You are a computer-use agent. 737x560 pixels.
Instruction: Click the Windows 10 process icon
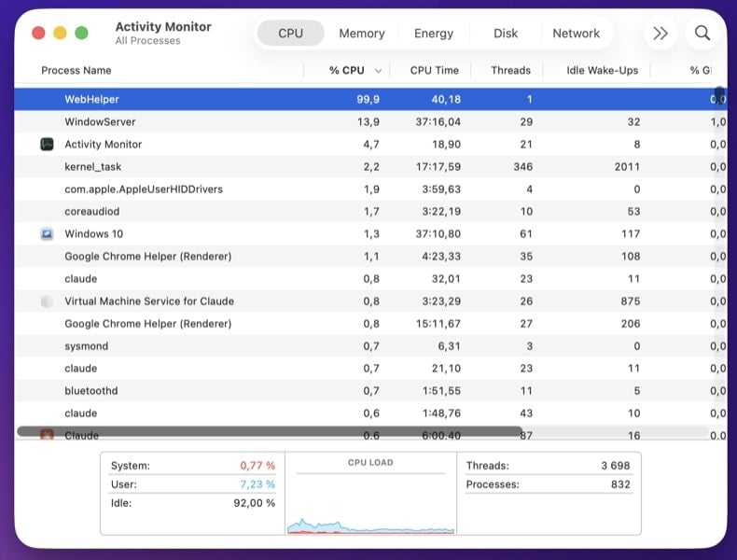(47, 233)
